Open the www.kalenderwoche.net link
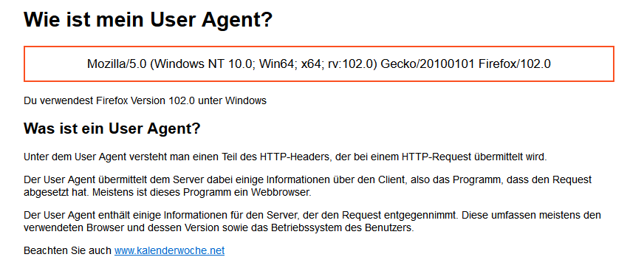Image resolution: width=644 pixels, height=274 pixels. click(169, 250)
